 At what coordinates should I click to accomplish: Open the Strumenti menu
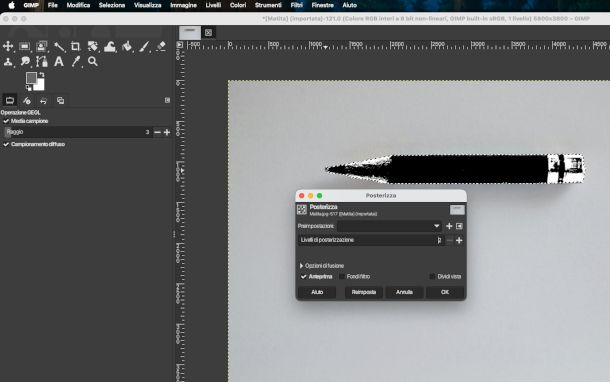point(268,5)
